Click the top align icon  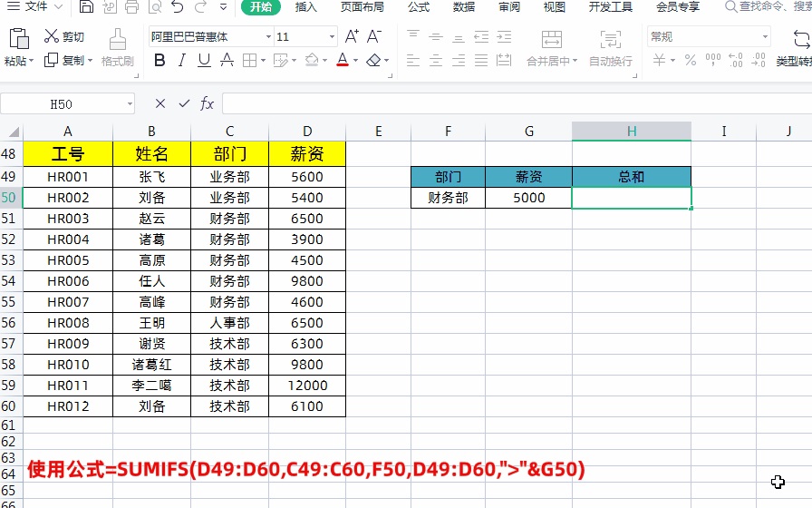[413, 36]
